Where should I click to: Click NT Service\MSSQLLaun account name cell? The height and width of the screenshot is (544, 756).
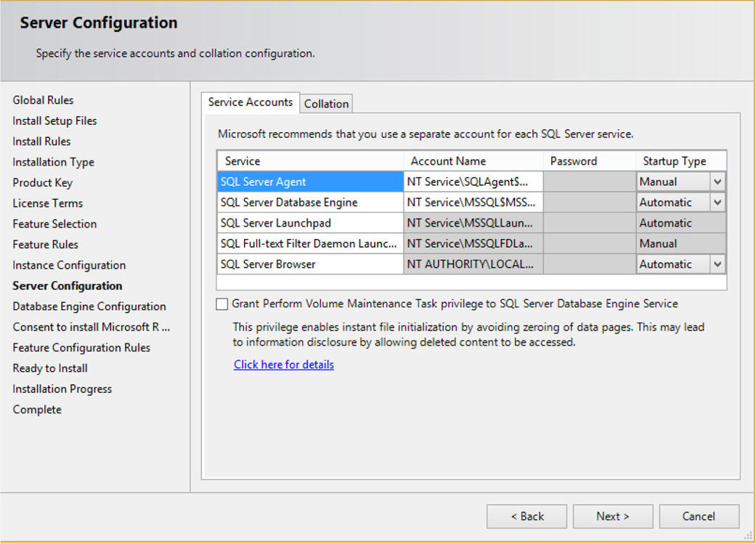point(473,223)
